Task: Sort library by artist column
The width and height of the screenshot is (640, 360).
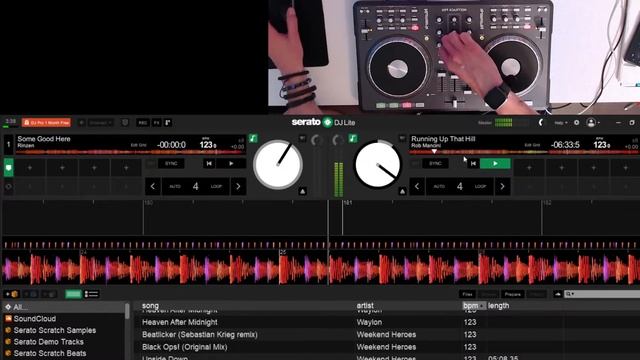Action: pos(365,305)
